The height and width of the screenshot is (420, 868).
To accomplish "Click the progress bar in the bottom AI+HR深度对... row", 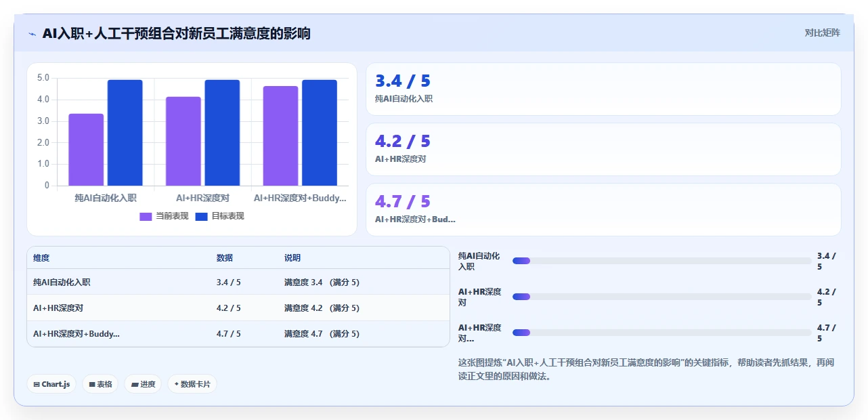I will (662, 333).
